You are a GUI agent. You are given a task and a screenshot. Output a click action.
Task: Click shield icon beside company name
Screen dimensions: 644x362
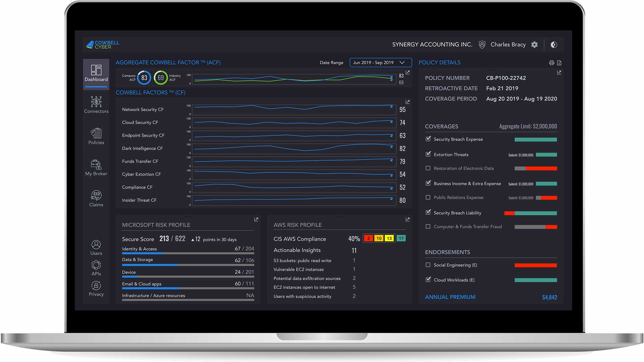click(x=482, y=45)
